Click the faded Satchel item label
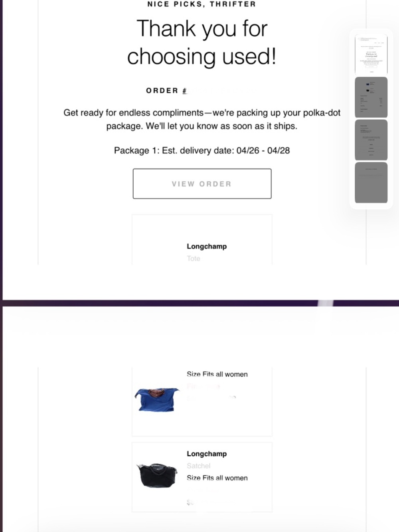The height and width of the screenshot is (532, 399). tap(198, 466)
